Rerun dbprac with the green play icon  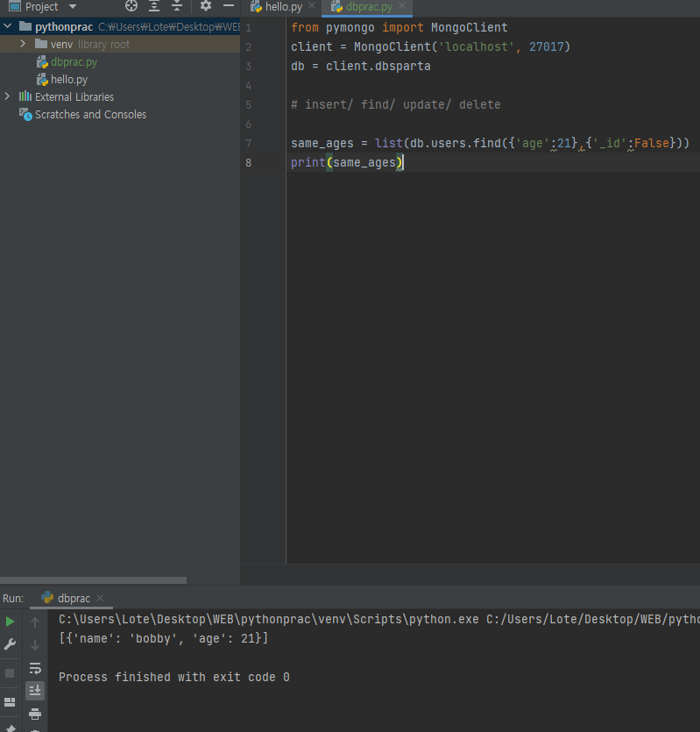tap(10, 622)
